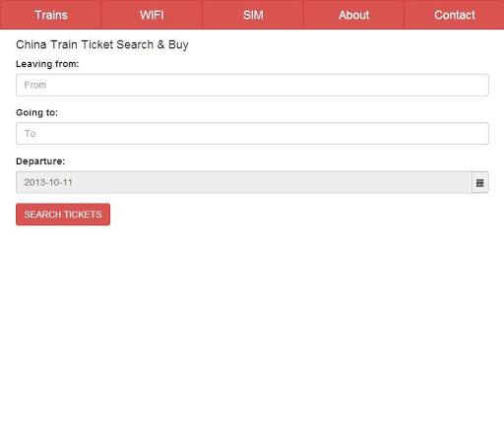Click the "Leaving from:" label
The image size is (504, 442).
click(47, 64)
